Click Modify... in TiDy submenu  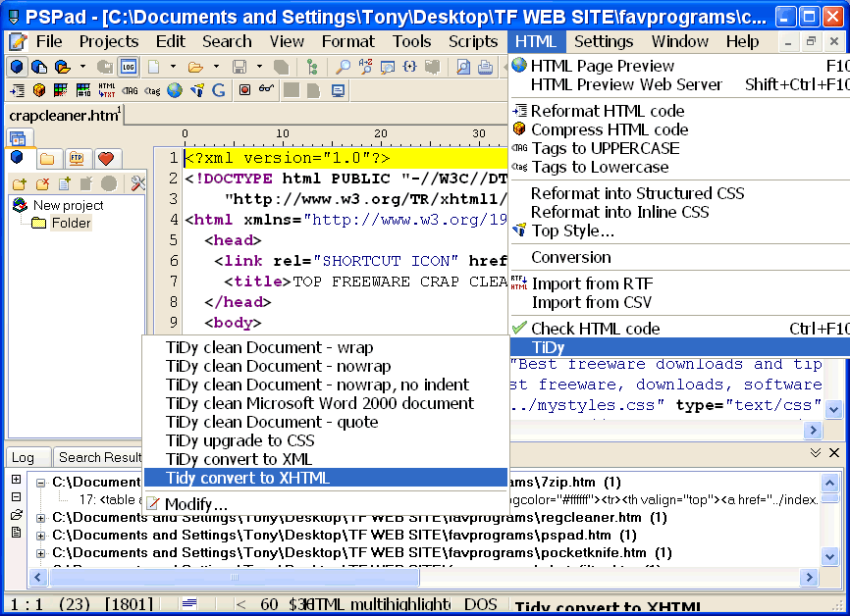point(326,504)
